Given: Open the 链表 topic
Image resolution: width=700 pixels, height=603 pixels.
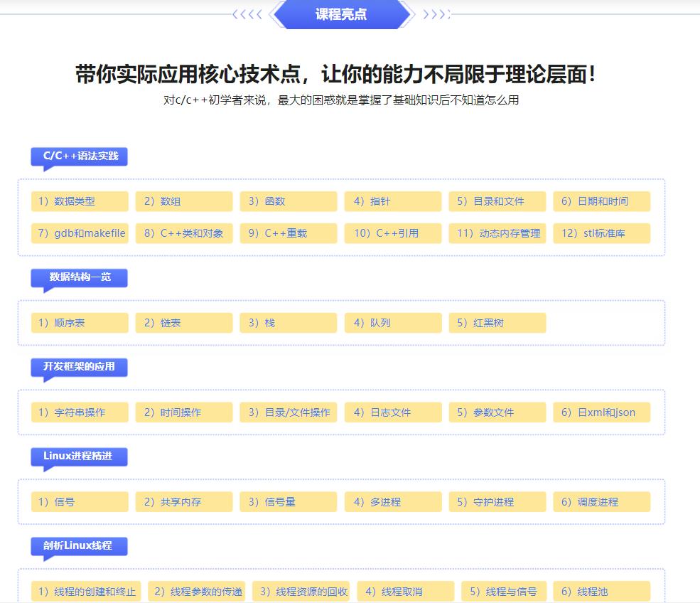Looking at the screenshot, I should (x=183, y=323).
